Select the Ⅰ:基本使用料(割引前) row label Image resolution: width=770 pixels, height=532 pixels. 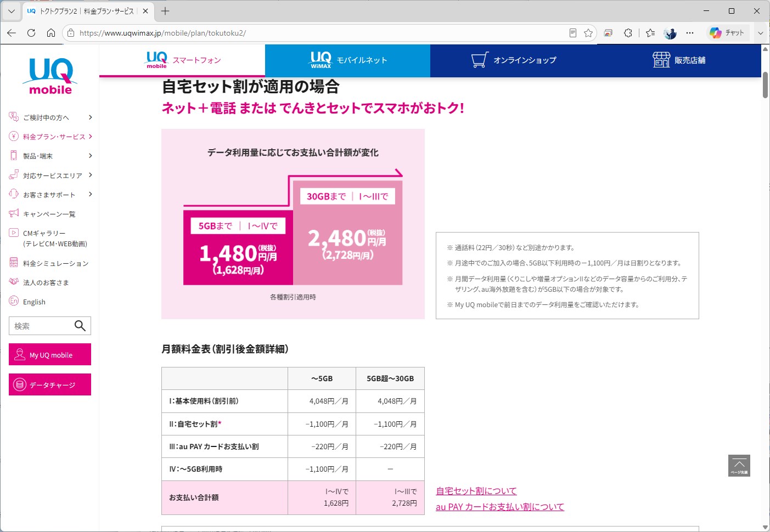tap(204, 401)
